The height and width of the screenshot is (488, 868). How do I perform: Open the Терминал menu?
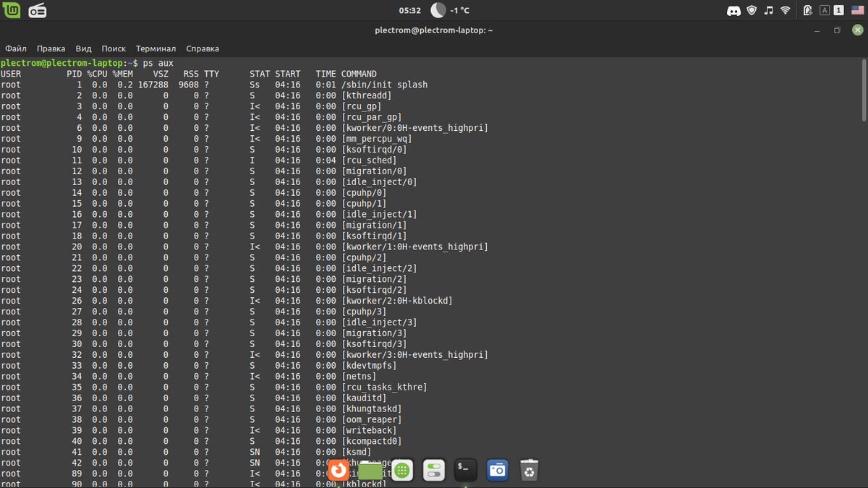click(x=156, y=48)
